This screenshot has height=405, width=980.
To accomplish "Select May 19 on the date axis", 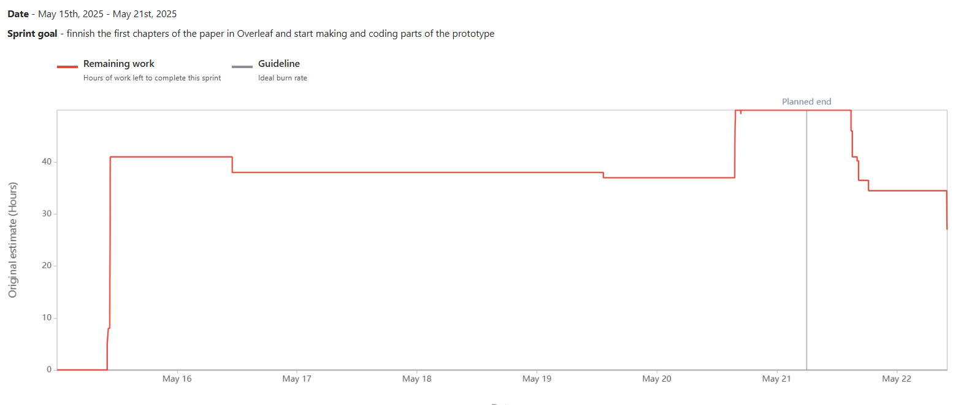I will tap(537, 379).
